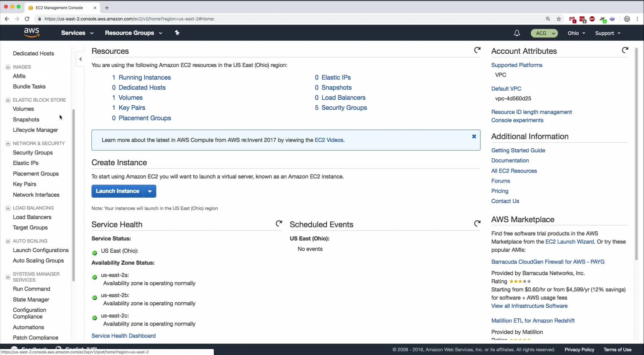
Task: Dismiss the EC2 Videos info banner
Action: [x=474, y=137]
